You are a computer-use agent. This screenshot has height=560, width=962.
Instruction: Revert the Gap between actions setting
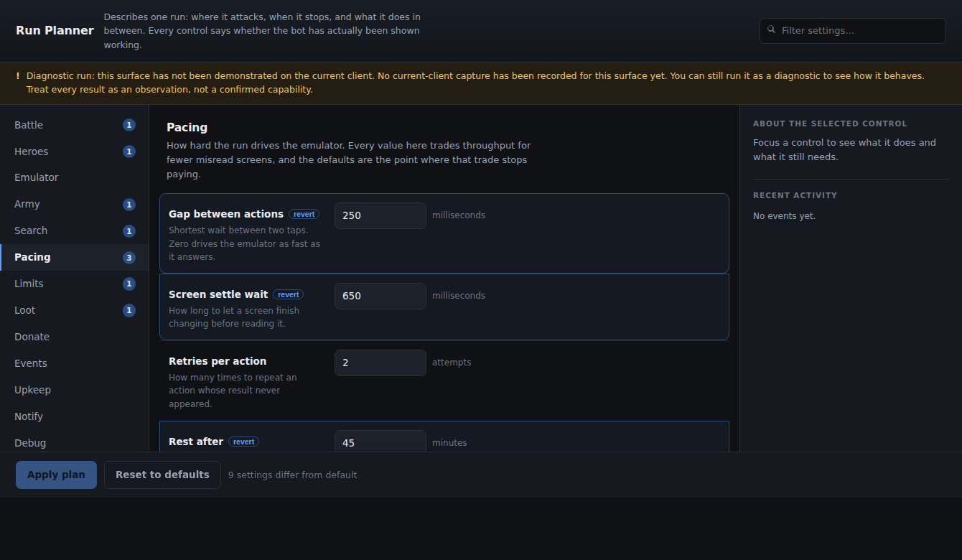pyautogui.click(x=304, y=214)
